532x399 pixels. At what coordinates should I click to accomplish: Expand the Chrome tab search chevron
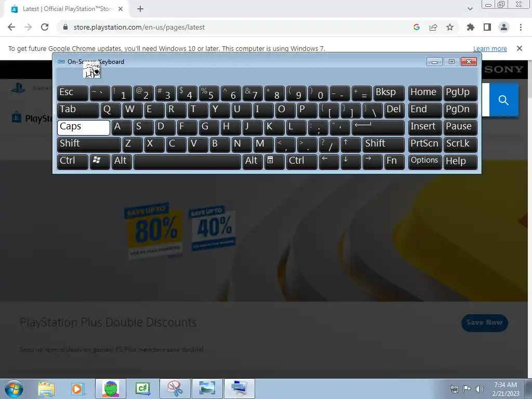point(470,9)
